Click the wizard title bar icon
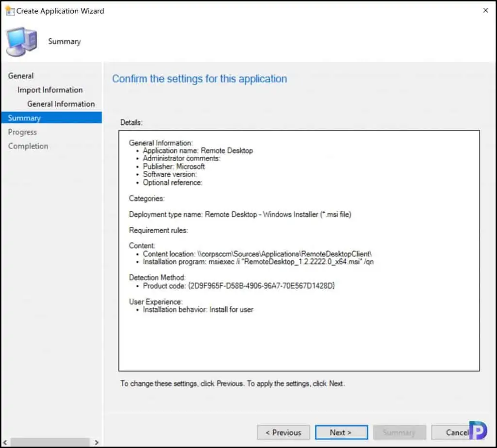This screenshot has height=448, width=497. tap(10, 11)
